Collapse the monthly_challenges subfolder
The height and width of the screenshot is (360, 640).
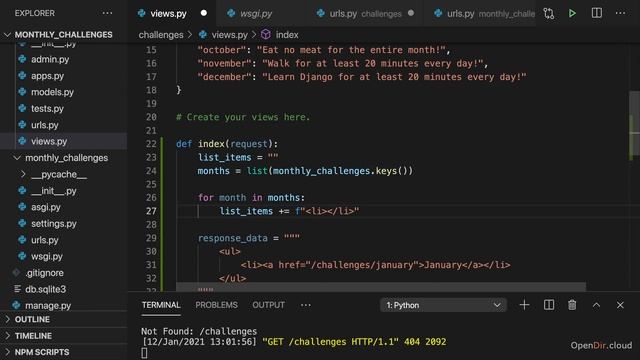click(x=17, y=158)
